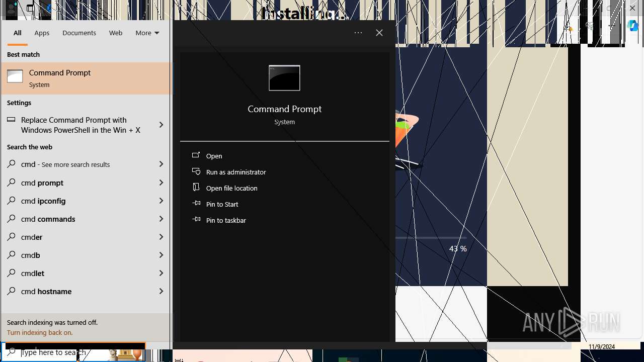Viewport: 644px width, 362px height.
Task: Switch to the Web search tab
Action: [x=116, y=33]
